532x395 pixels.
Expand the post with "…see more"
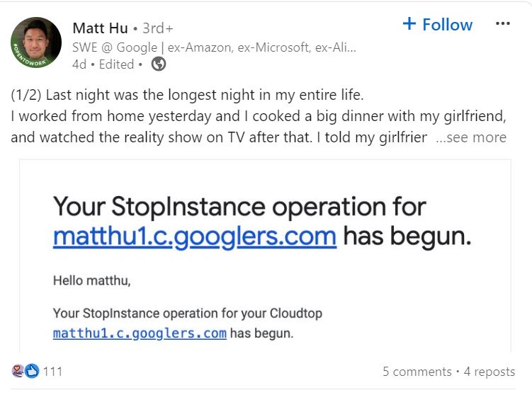[x=471, y=137]
